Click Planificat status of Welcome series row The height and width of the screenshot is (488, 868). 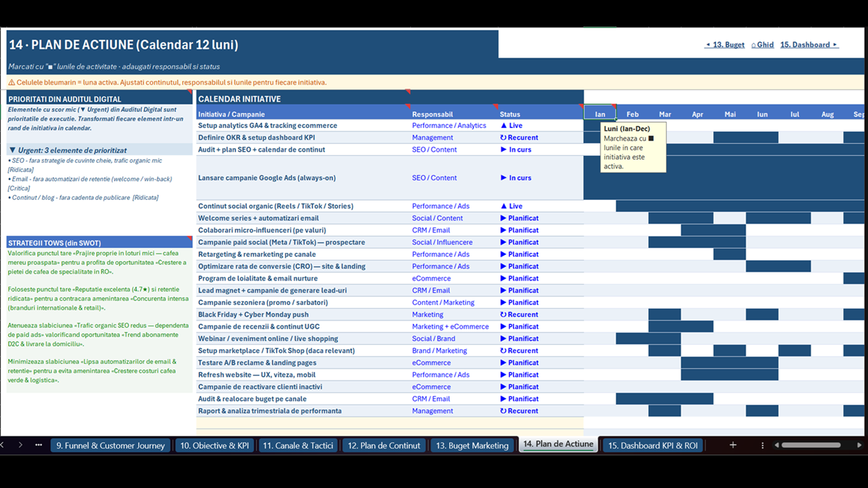tap(540, 218)
